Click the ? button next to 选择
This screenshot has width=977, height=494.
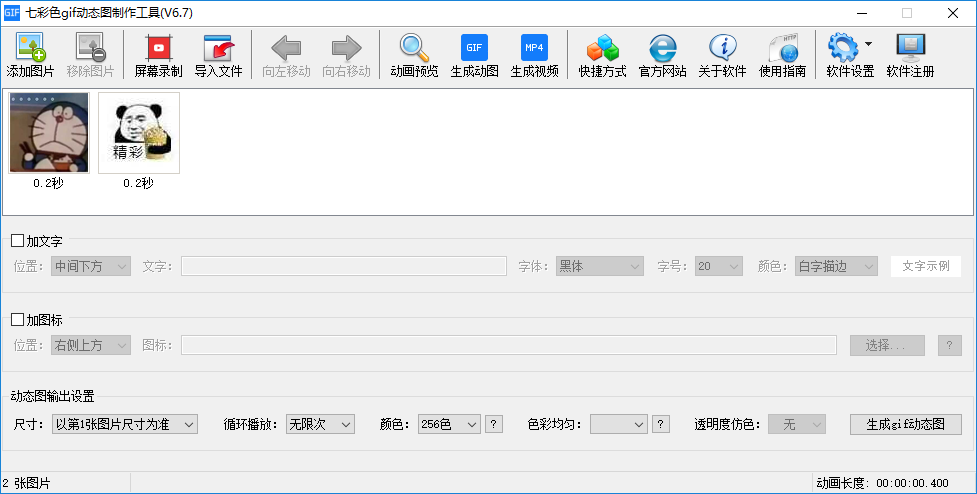(950, 345)
